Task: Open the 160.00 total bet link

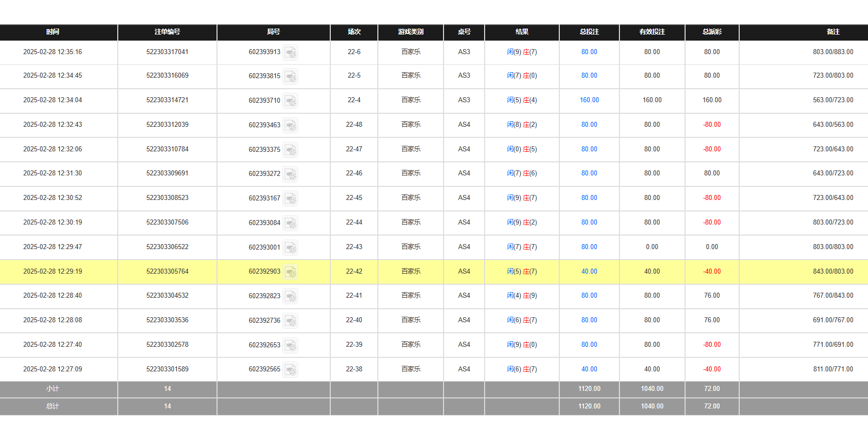Action: (589, 100)
